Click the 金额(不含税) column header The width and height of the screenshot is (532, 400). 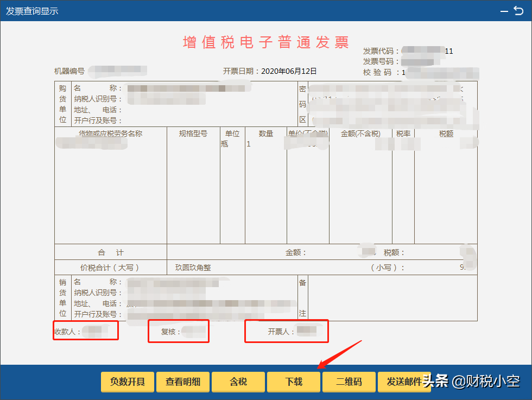(360, 134)
